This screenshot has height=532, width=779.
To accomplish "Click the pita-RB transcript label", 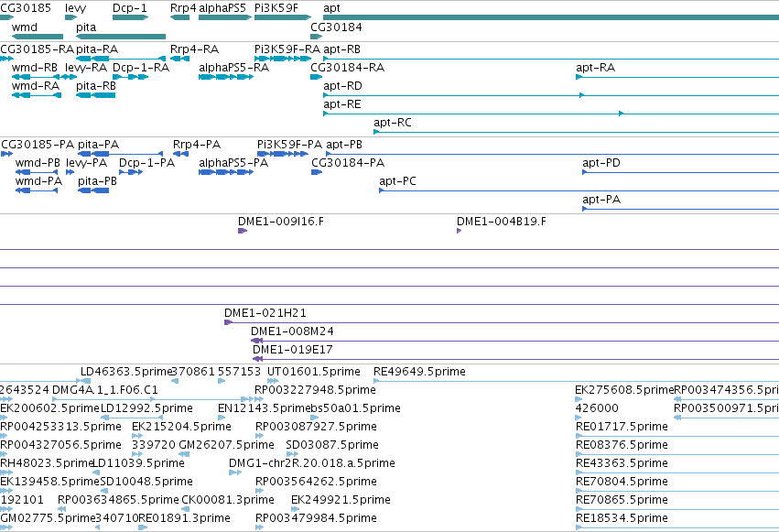I will click(x=96, y=86).
